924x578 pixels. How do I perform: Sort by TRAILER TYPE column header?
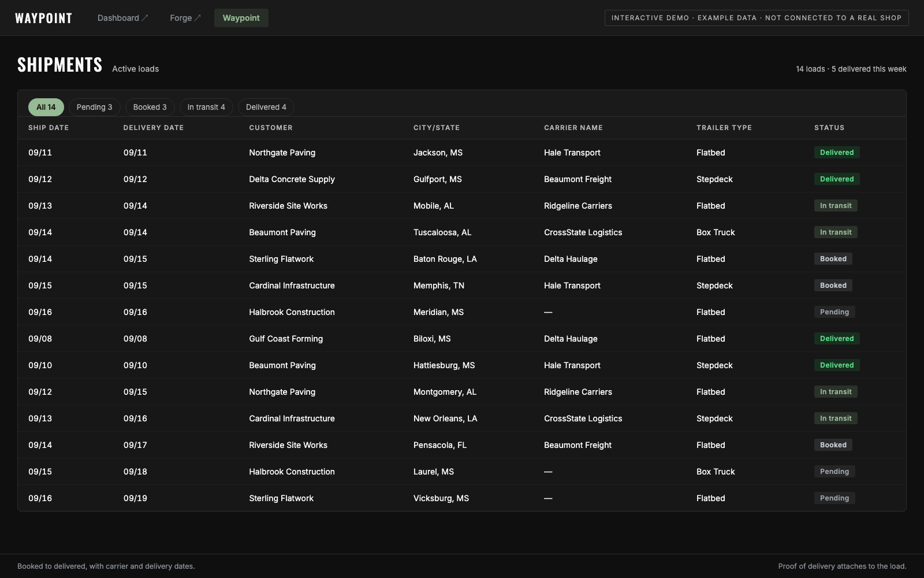tap(724, 128)
